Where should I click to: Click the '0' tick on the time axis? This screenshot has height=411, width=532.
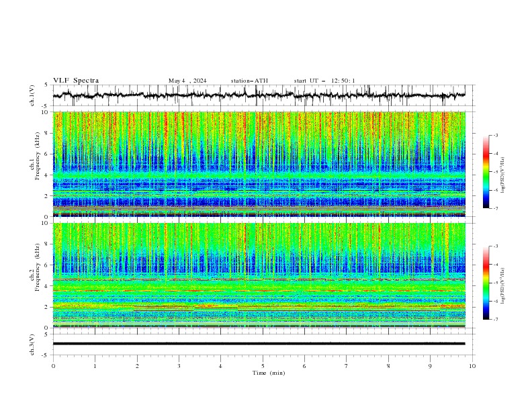coord(53,366)
